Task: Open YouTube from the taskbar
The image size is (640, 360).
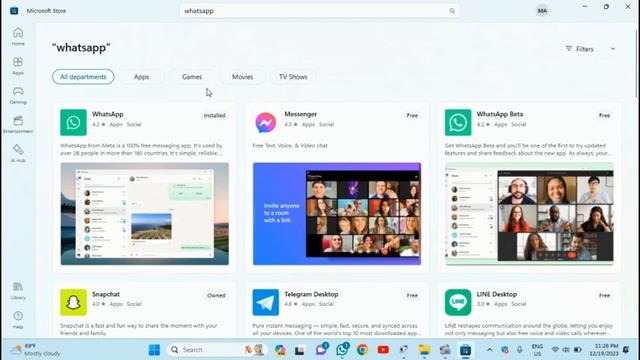Action: 383,350
